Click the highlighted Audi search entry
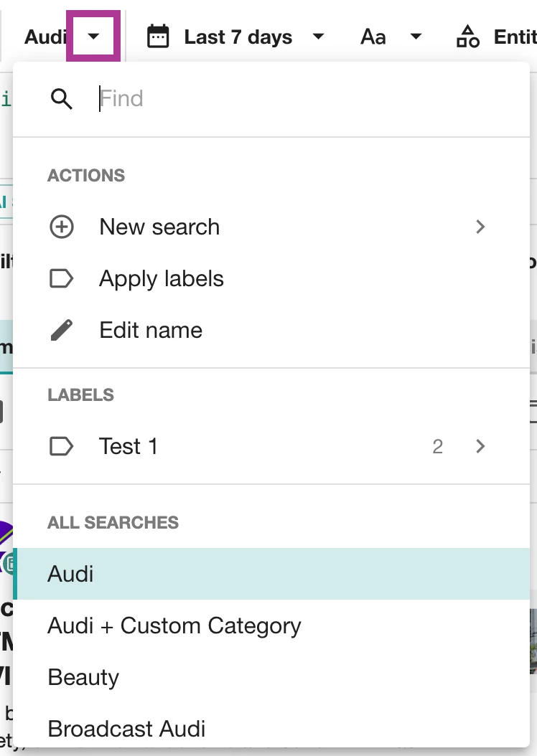This screenshot has width=537, height=756. [x=70, y=575]
